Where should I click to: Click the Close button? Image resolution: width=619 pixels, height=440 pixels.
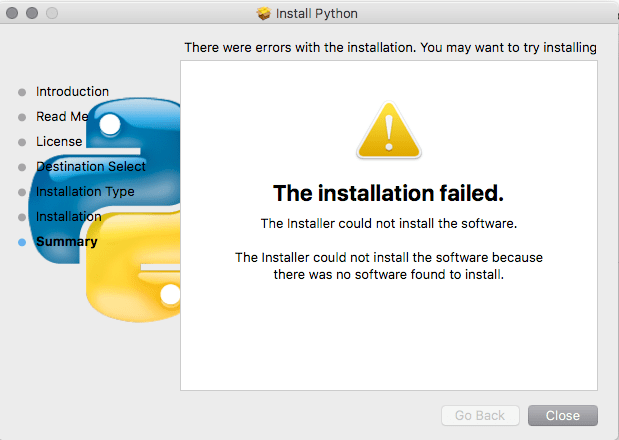[x=563, y=416]
